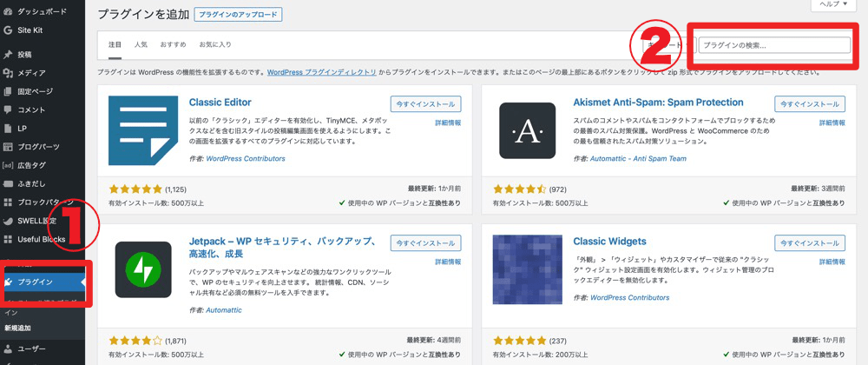Viewport: 868px width, 365px height.
Task: Open the Automattic - Anti Spam Team link
Action: (638, 158)
